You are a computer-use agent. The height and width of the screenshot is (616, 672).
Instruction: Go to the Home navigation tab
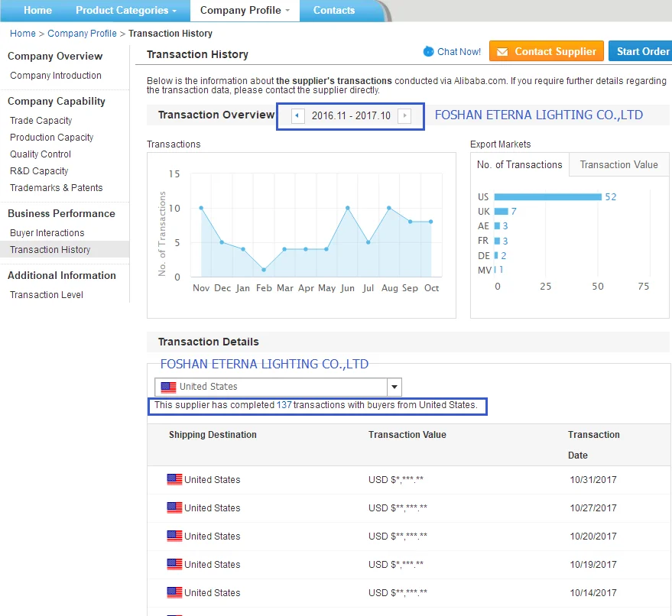coord(37,11)
